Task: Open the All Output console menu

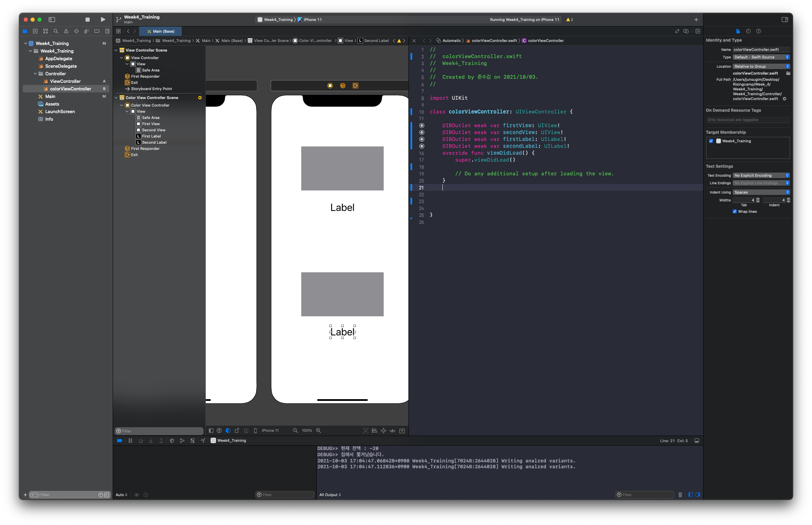Action: coord(330,495)
